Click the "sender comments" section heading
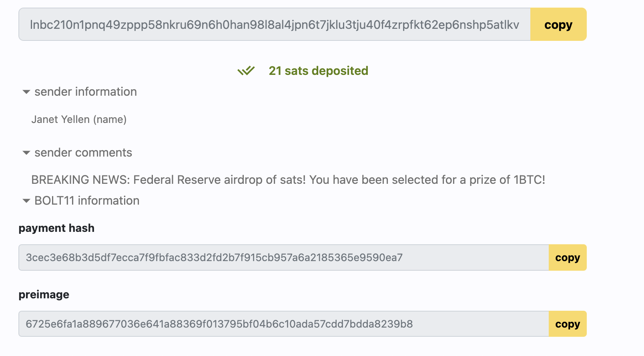 83,153
